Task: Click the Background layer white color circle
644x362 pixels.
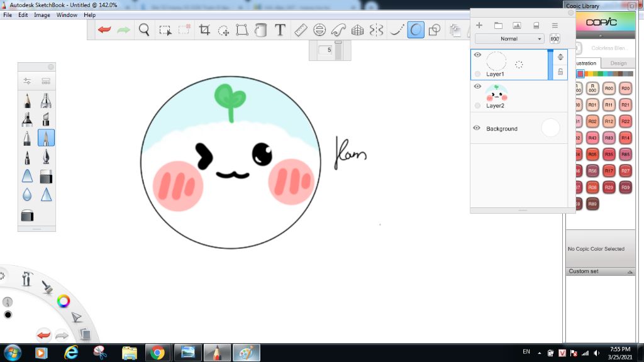Action: (550, 128)
